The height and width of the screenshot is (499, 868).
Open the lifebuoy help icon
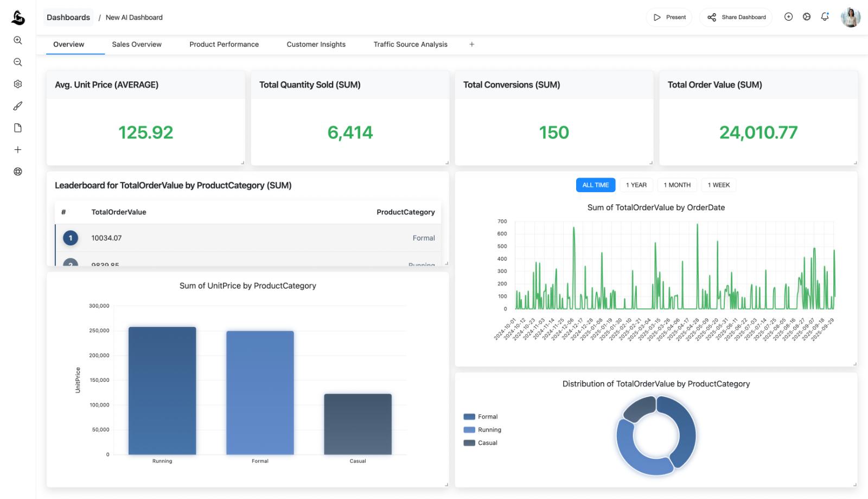point(18,172)
